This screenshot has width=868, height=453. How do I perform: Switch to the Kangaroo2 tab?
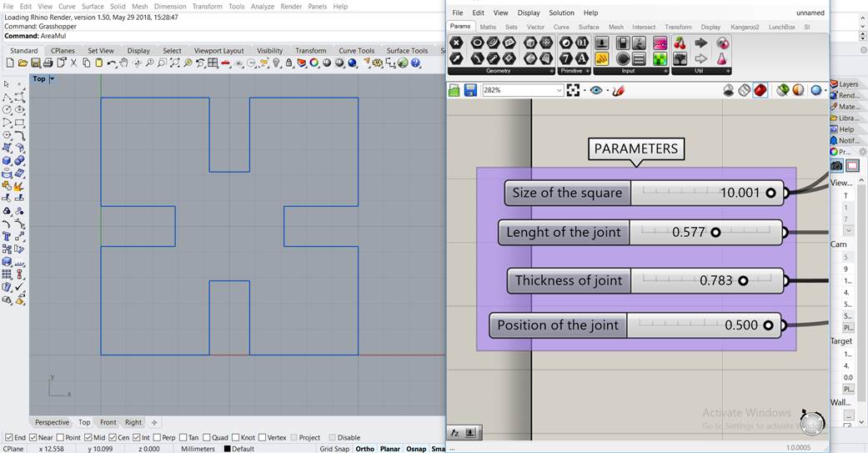(745, 27)
